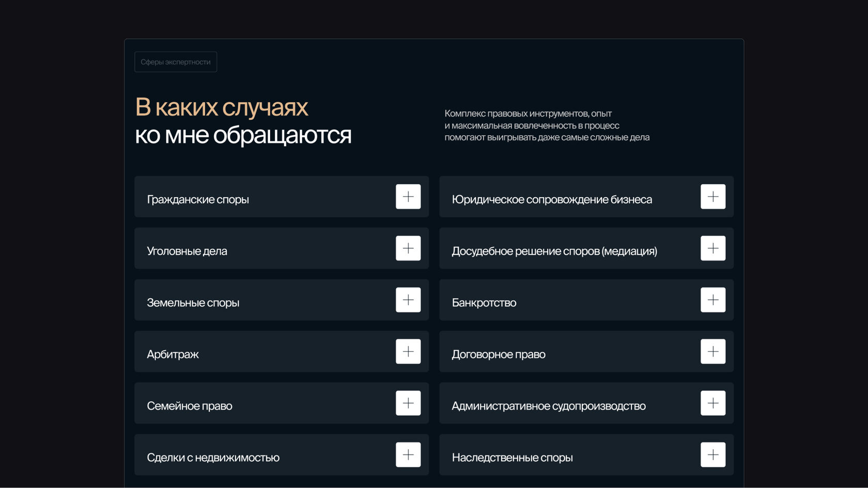
Task: Open plus icon for Банкротство
Action: pyautogui.click(x=713, y=300)
